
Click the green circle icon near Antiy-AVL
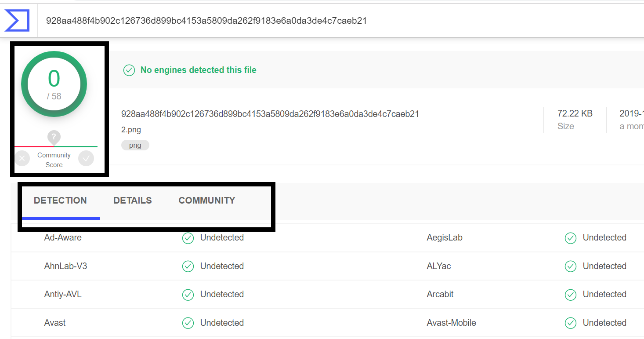point(188,295)
